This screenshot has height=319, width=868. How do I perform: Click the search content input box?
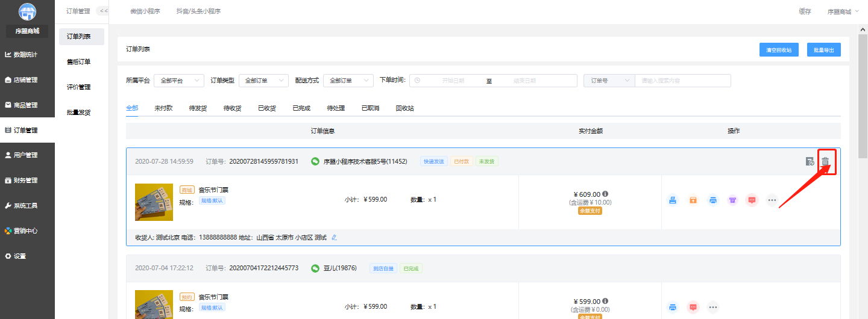pos(682,81)
